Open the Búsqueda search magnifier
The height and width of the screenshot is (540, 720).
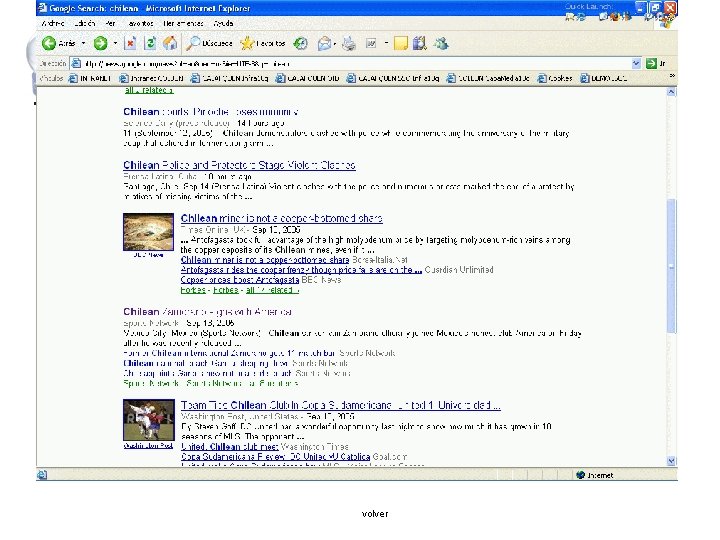209,43
